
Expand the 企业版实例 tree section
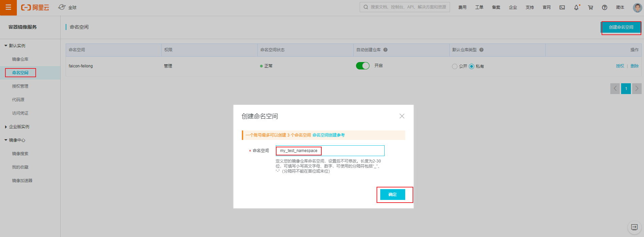point(6,127)
